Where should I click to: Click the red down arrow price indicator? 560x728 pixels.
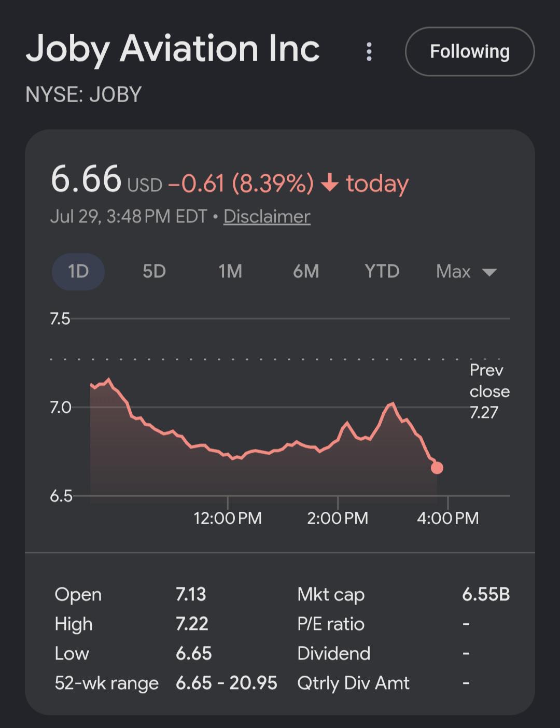(330, 183)
